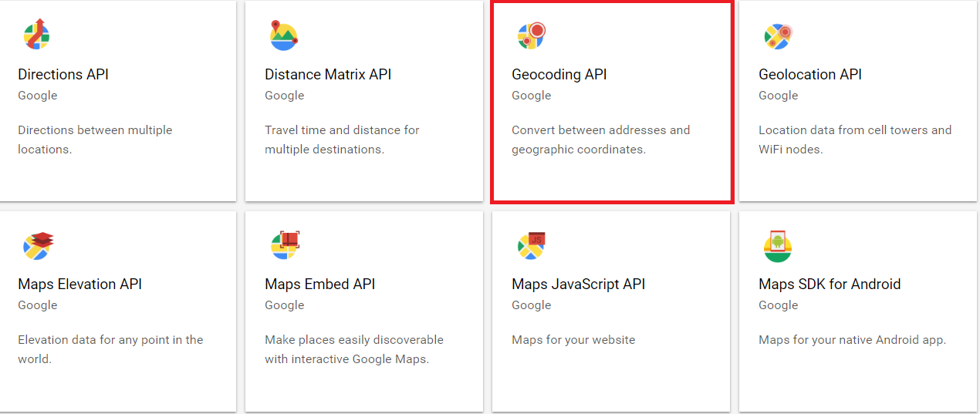Image resolution: width=980 pixels, height=414 pixels.
Task: Click the Maps Embed API icon
Action: [x=285, y=245]
